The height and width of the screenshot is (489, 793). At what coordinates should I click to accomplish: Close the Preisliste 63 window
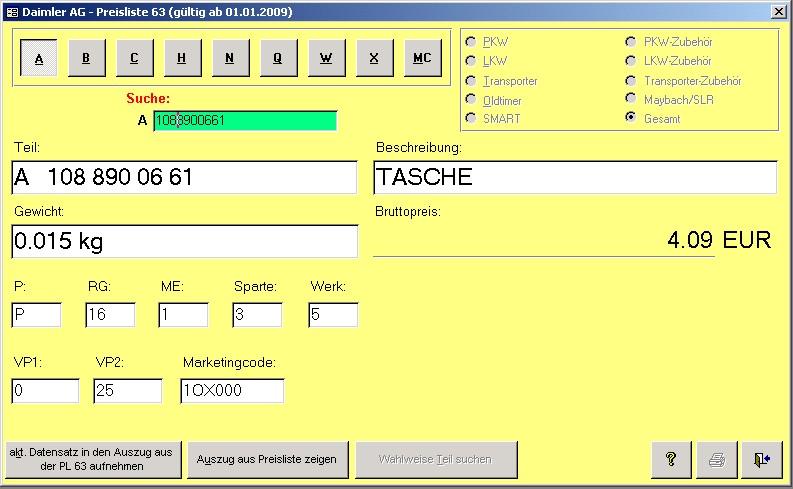click(x=778, y=12)
